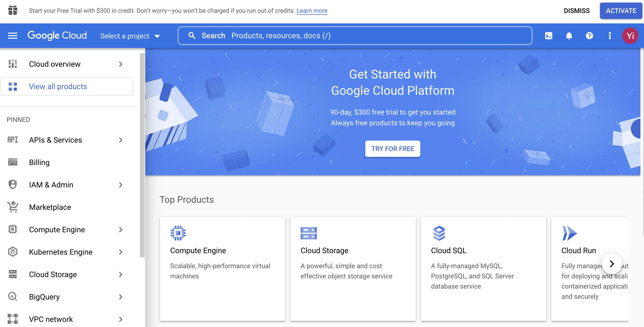Click the Cloud Storage card icon in Top Products

tap(309, 233)
